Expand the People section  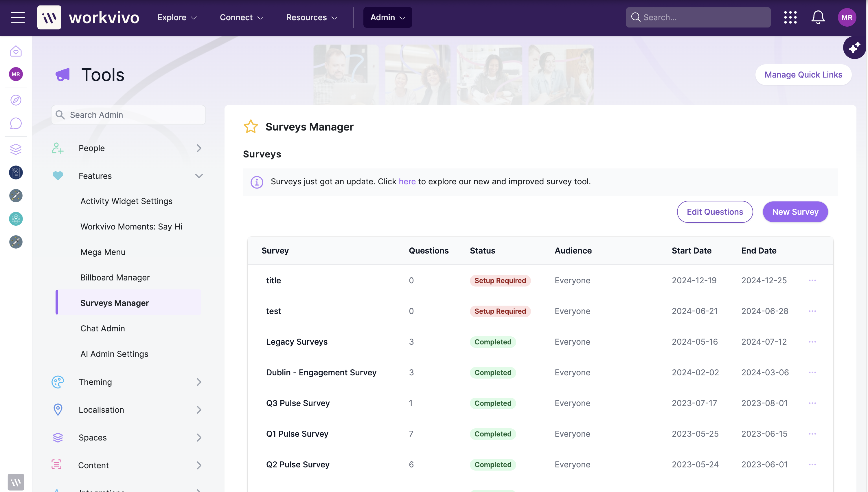(127, 148)
